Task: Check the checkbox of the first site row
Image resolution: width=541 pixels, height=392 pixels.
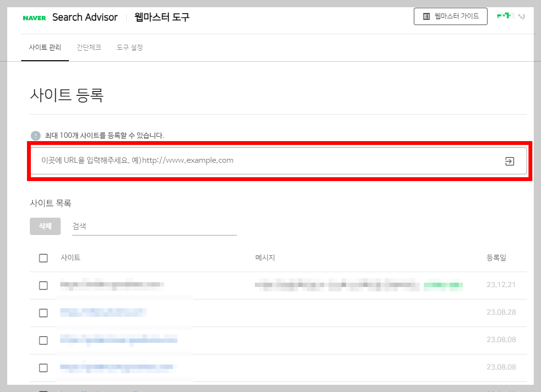Action: [43, 285]
